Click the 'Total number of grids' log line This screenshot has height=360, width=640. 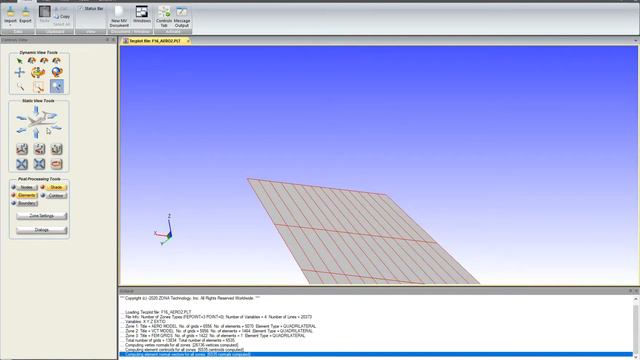[179, 340]
